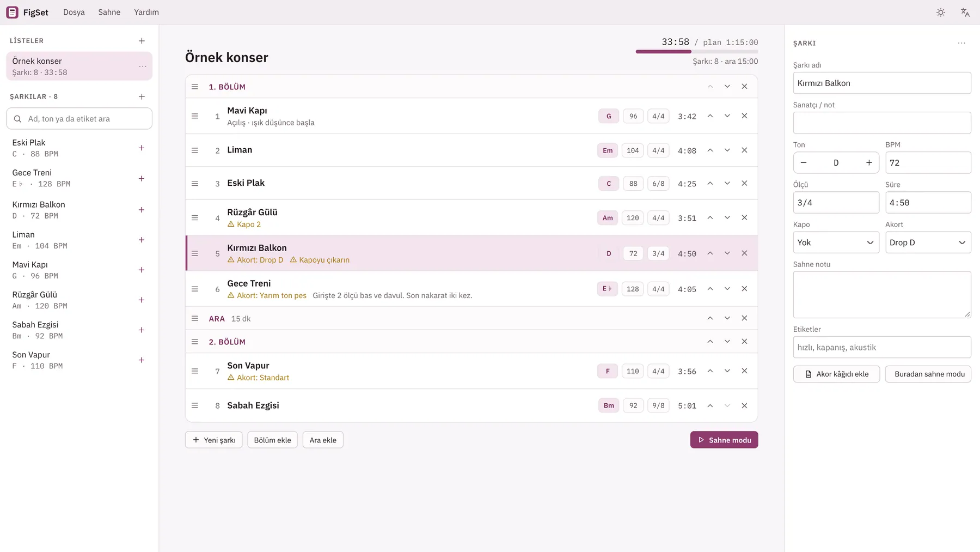Click the Em key badge on Liman
The image size is (980, 552).
(608, 150)
